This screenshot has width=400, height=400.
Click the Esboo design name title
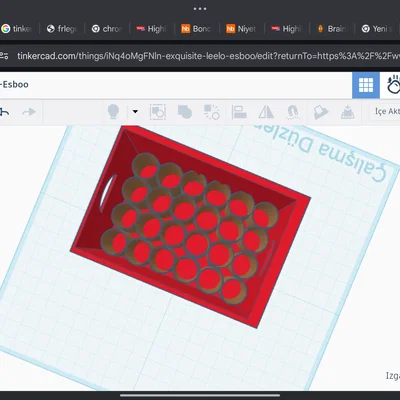(14, 84)
